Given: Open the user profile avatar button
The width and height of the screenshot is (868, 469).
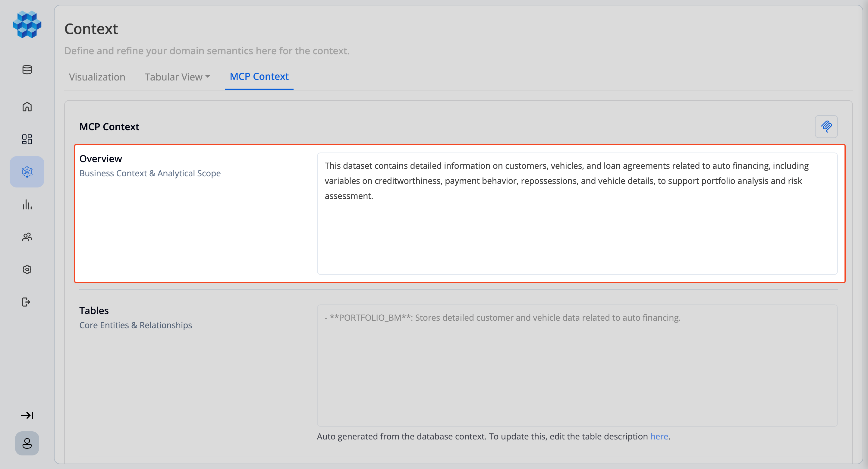Looking at the screenshot, I should tap(27, 443).
